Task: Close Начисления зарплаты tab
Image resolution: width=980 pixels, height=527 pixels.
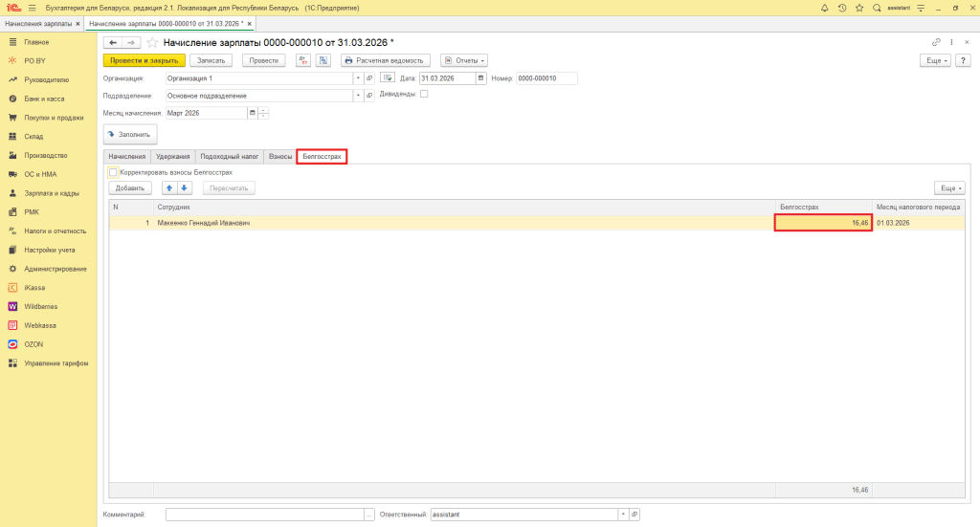Action: pyautogui.click(x=78, y=24)
